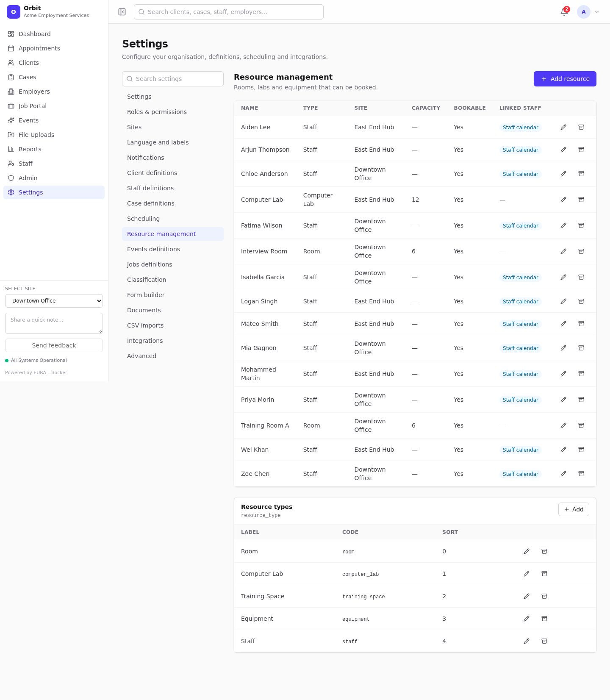This screenshot has height=700, width=610.
Task: Select the Scheduling settings section
Action: [x=173, y=219]
